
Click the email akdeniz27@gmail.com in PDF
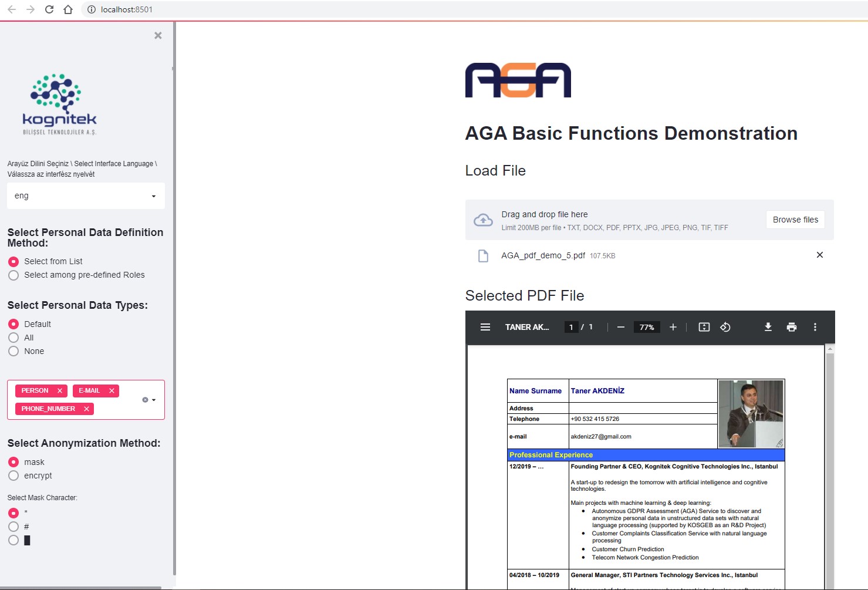[601, 437]
